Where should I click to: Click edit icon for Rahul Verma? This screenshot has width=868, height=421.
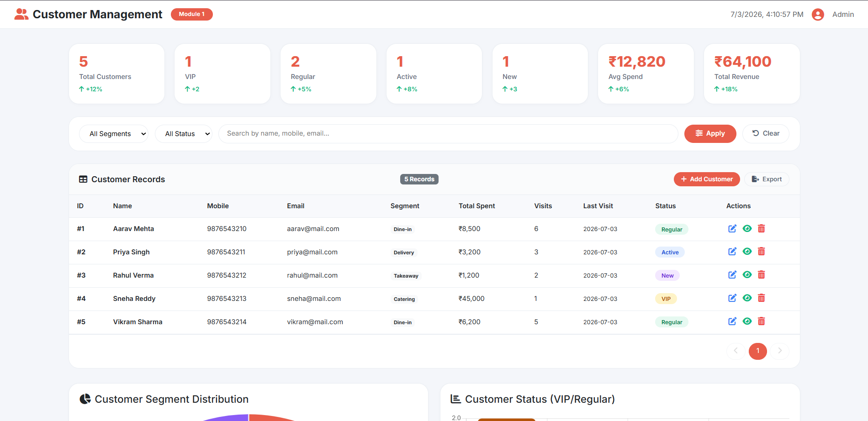tap(732, 275)
